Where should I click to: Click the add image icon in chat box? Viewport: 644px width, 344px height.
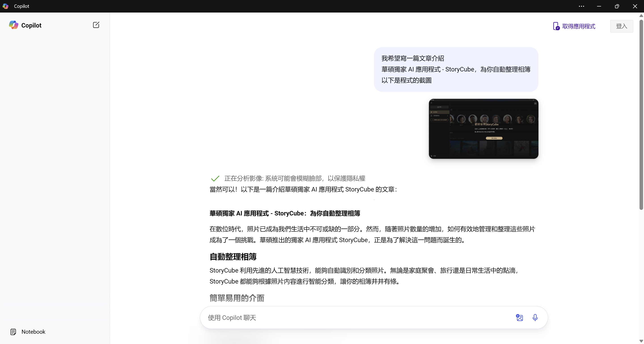tap(519, 318)
